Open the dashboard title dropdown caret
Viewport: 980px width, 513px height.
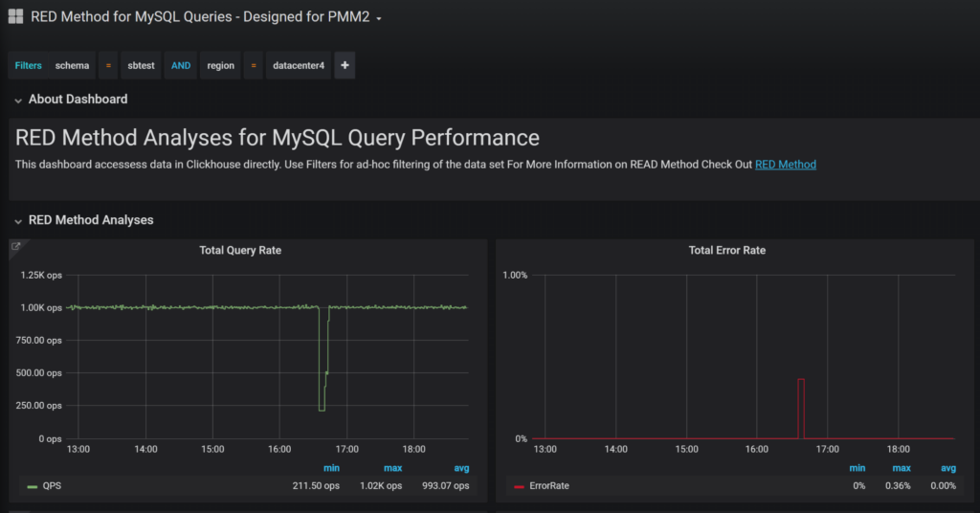[379, 19]
